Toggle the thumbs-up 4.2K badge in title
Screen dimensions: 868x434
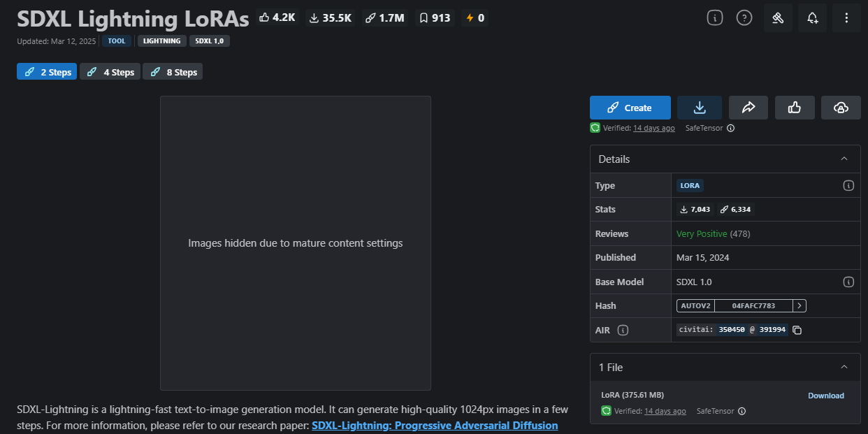(x=277, y=18)
